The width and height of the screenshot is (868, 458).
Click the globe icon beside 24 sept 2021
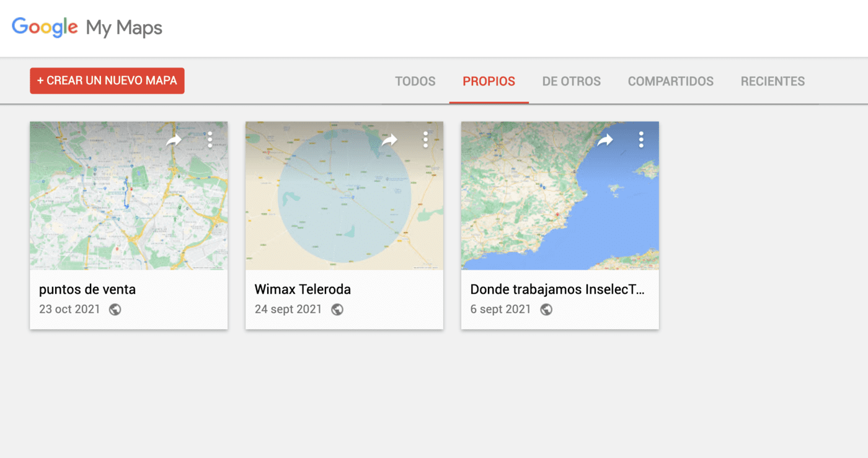[337, 309]
